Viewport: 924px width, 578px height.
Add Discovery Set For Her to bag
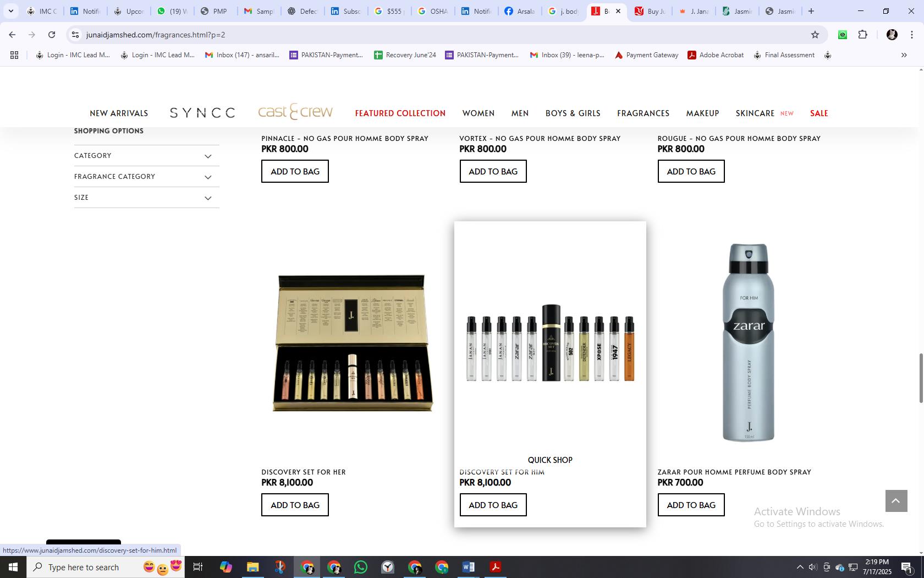coord(295,505)
